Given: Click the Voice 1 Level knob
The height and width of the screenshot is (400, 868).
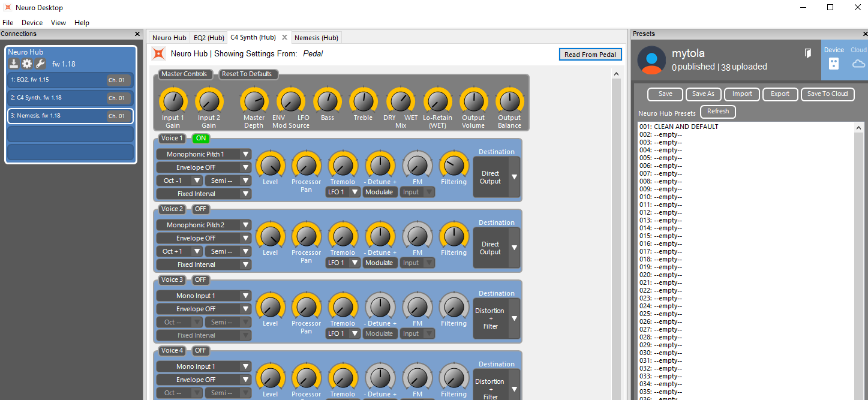Looking at the screenshot, I should pyautogui.click(x=271, y=165).
